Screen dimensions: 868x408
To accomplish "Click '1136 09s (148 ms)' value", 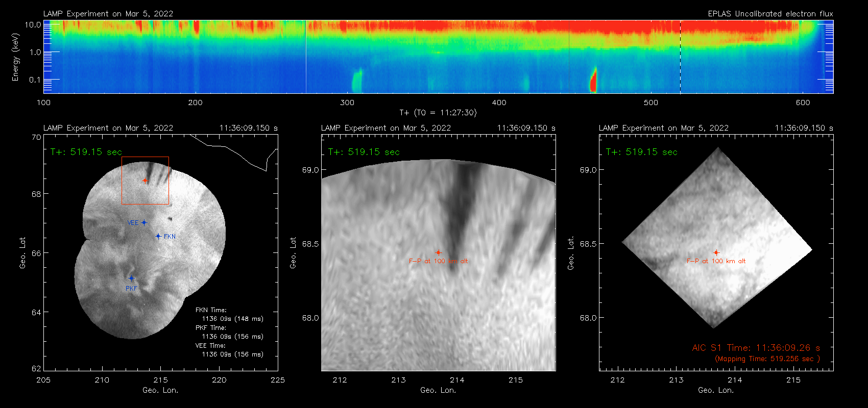I will tap(233, 319).
